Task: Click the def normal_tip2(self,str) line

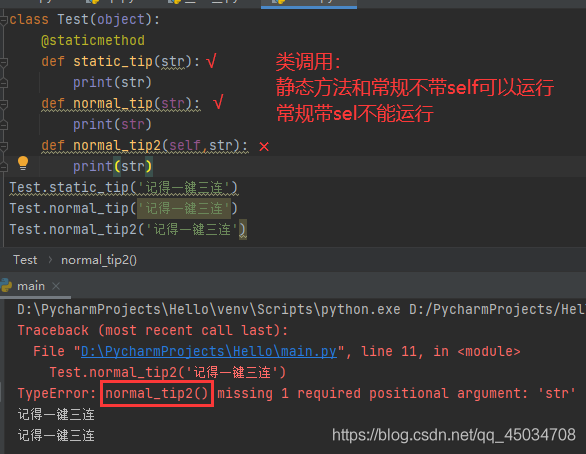Action: [x=144, y=145]
